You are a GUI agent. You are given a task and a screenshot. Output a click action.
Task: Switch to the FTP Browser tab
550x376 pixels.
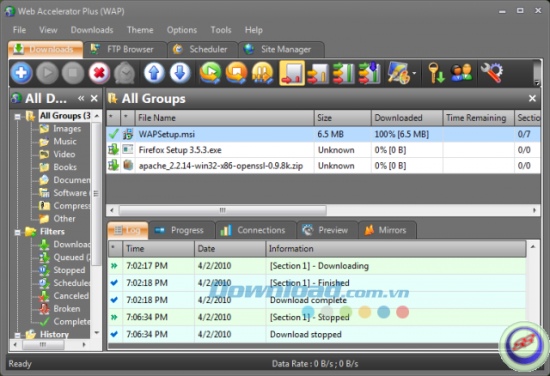point(125,49)
